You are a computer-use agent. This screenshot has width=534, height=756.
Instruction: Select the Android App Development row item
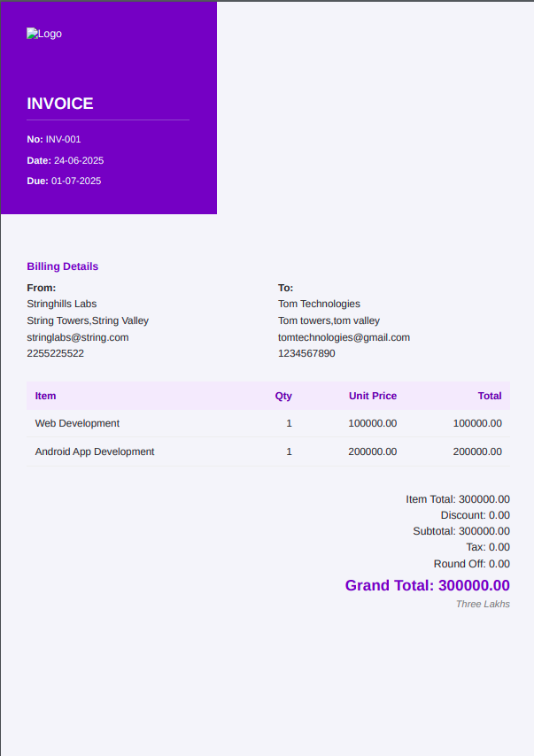tap(95, 451)
